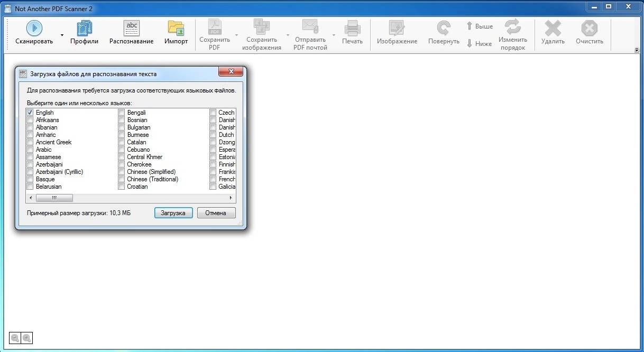Check the Afrikaans language checkbox
The width and height of the screenshot is (644, 352).
pos(30,120)
